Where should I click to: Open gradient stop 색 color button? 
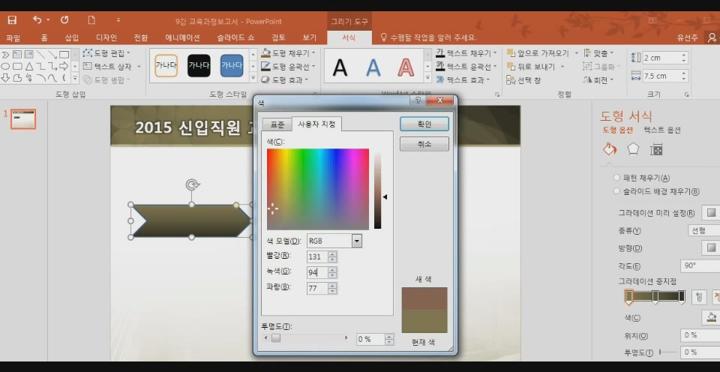click(711, 317)
